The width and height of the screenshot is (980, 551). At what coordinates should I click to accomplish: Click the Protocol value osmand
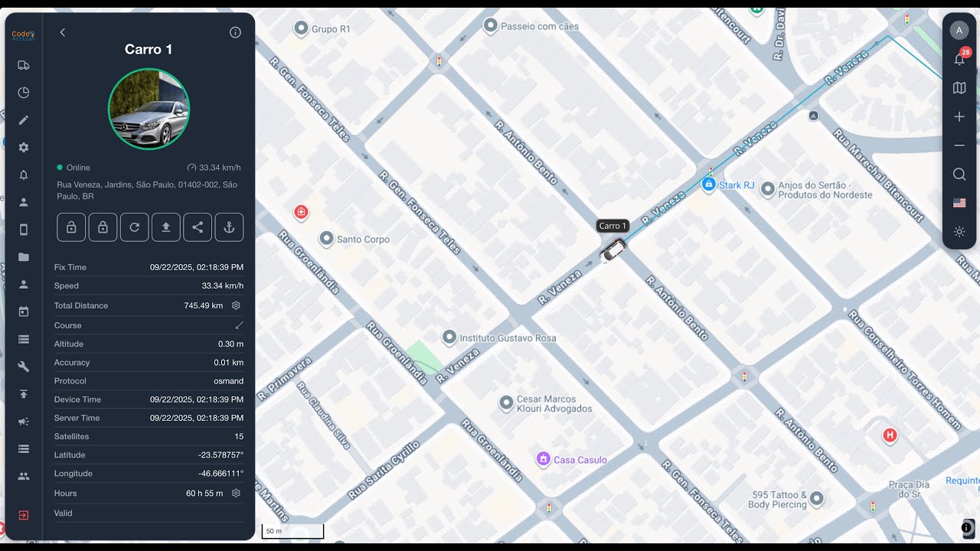point(229,381)
